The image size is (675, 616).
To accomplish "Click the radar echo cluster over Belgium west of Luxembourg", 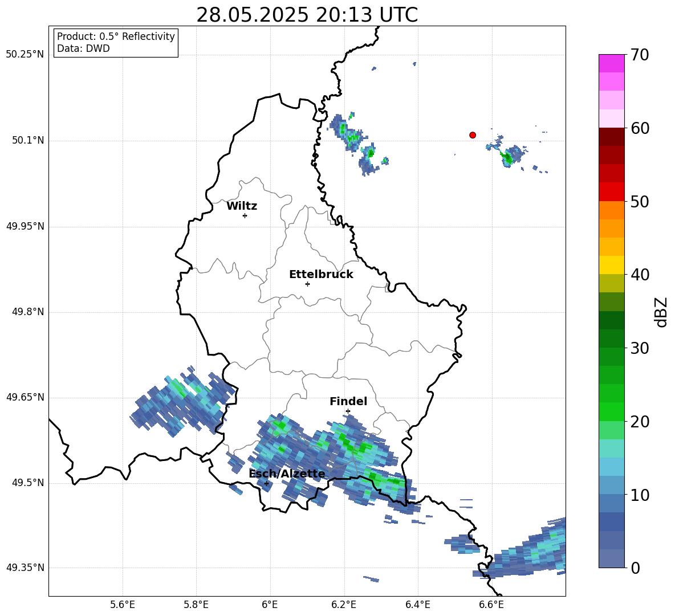I will click(x=183, y=402).
